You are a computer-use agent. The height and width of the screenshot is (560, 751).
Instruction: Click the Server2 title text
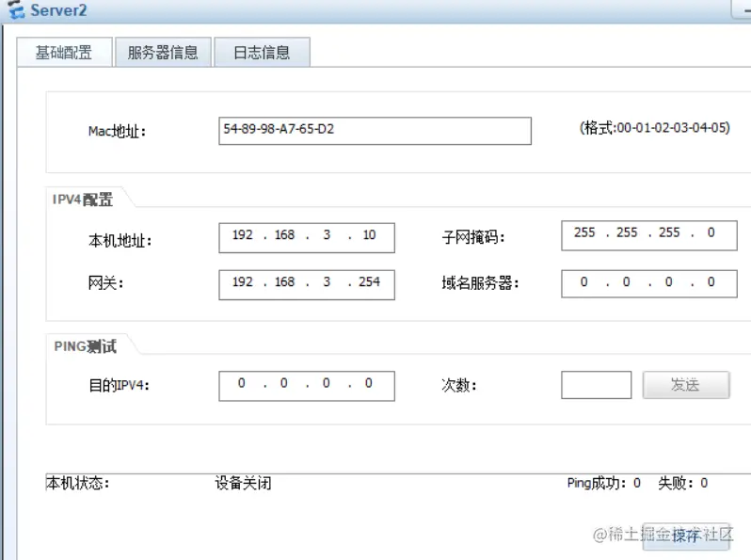pyautogui.click(x=58, y=10)
